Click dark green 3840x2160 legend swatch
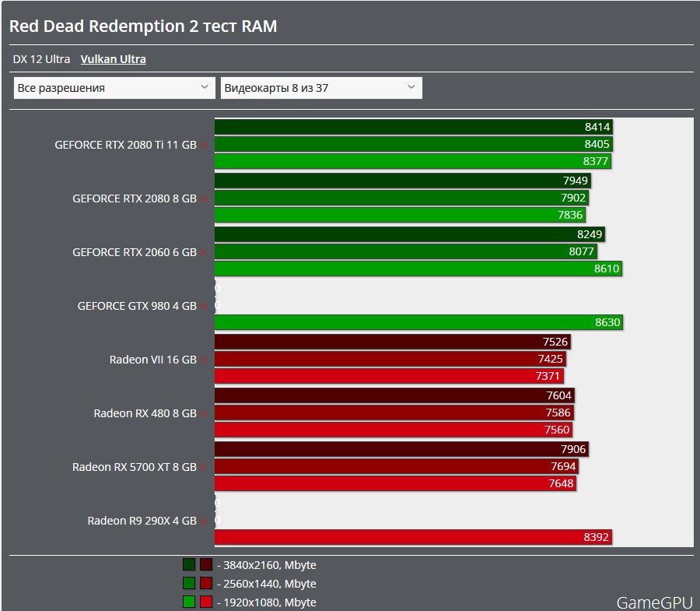 click(x=189, y=564)
